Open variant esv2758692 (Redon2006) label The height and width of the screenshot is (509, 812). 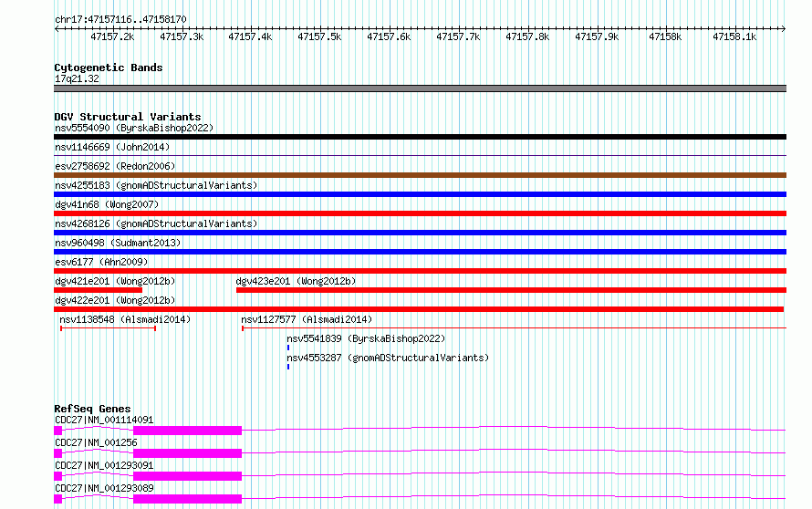tap(115, 166)
